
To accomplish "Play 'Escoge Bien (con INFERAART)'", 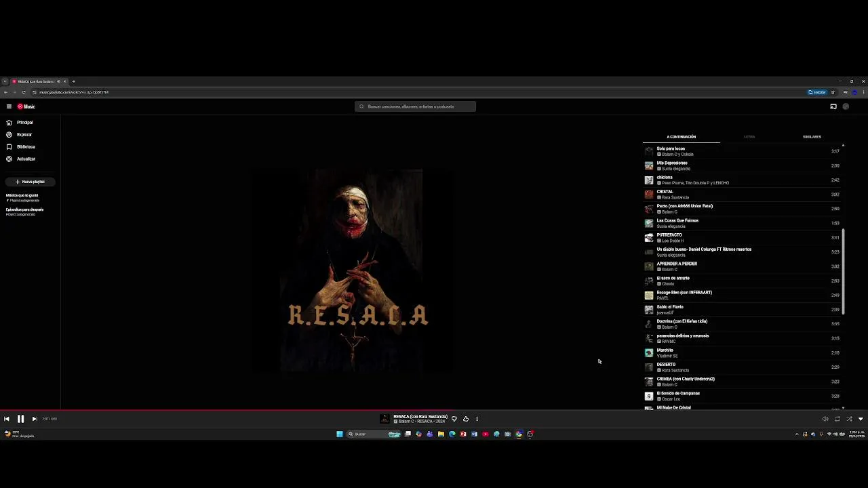I will 743,296.
